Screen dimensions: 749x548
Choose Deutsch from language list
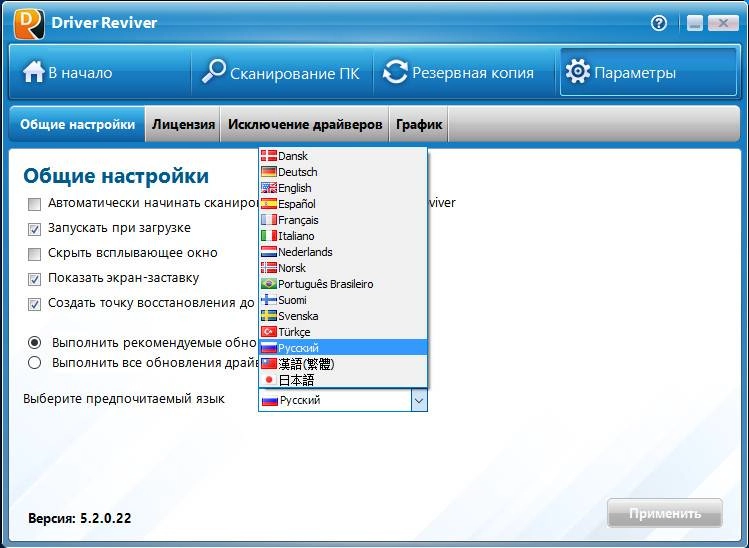coord(343,172)
